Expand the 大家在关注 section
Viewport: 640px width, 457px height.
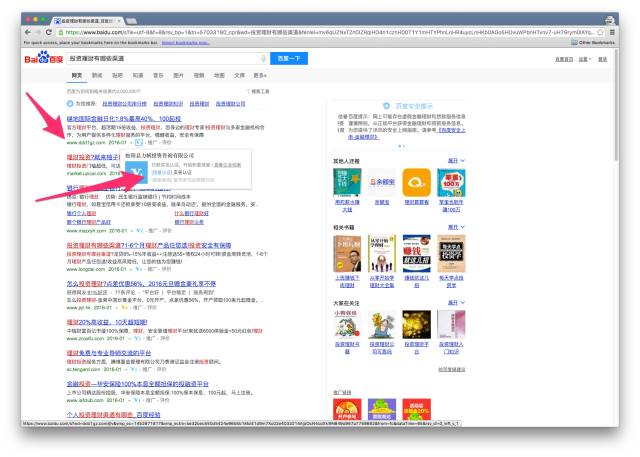point(456,303)
